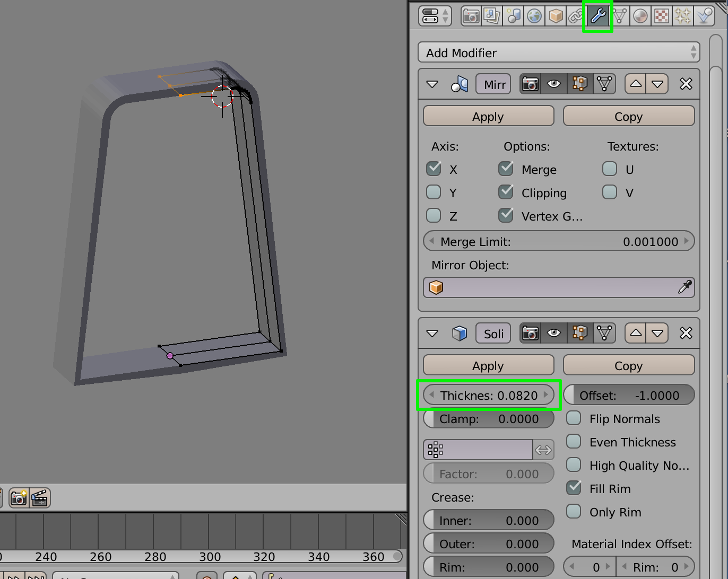Move the Mirror modifier down in stack
The image size is (728, 579).
pos(657,84)
